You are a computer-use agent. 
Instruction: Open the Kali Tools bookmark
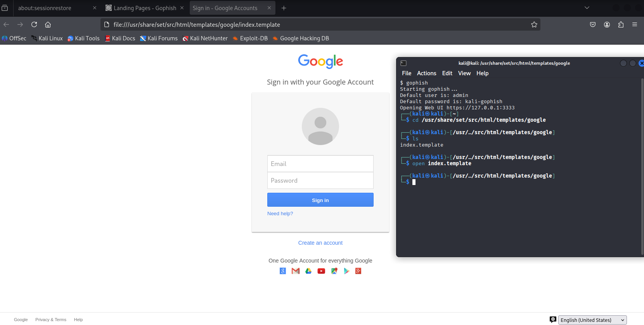[x=83, y=38]
